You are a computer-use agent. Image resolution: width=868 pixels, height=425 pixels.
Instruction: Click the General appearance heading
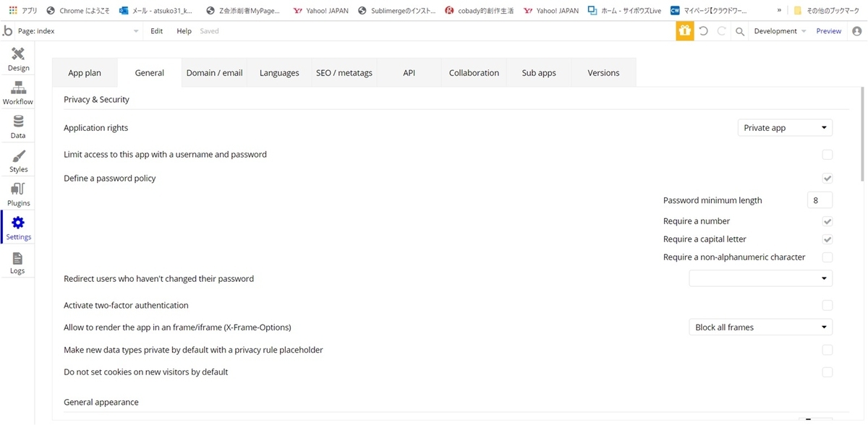pyautogui.click(x=101, y=402)
